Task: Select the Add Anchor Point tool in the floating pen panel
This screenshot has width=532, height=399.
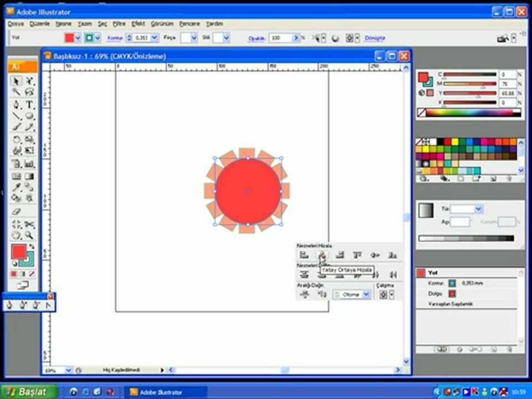Action: (x=22, y=305)
